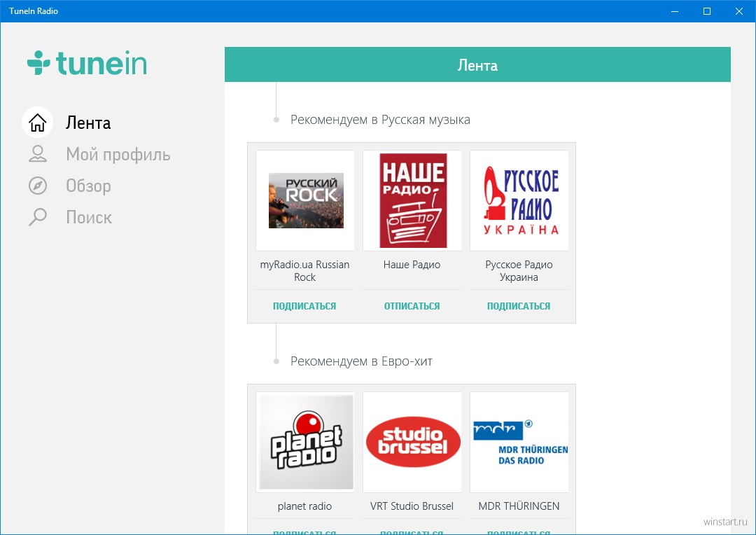Close the TuneIn Radio window
The width and height of the screenshot is (756, 535).
pyautogui.click(x=739, y=11)
